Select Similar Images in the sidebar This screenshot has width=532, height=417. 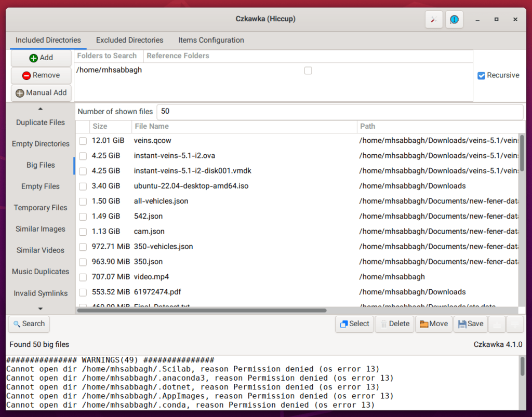coord(41,229)
